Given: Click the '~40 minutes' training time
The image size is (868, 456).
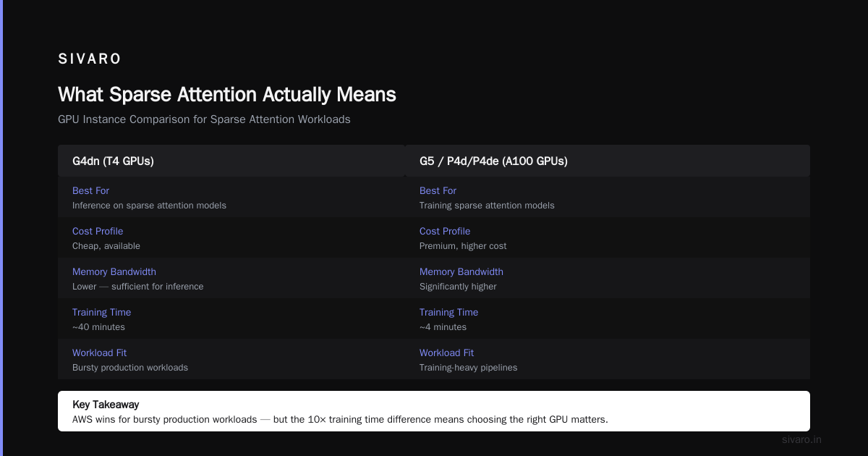Looking at the screenshot, I should [98, 327].
